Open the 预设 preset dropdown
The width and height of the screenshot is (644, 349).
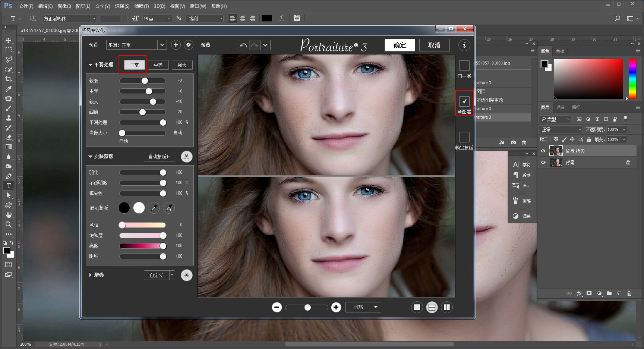[x=136, y=45]
